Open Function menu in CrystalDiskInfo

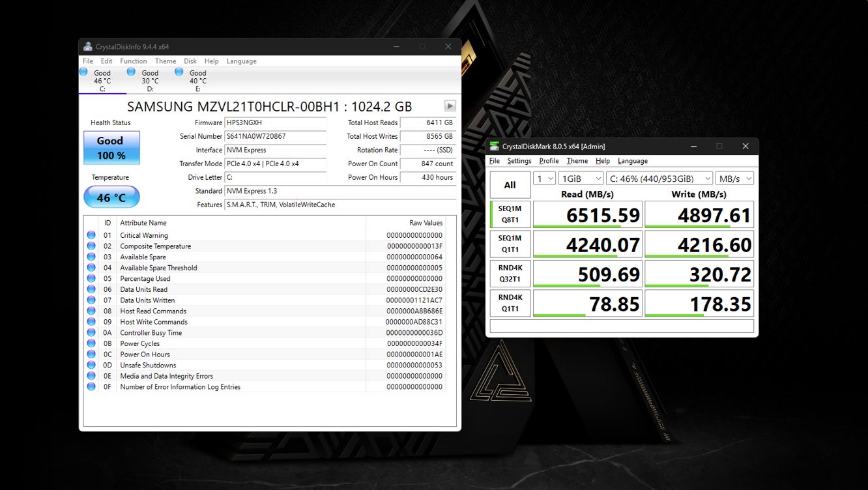(134, 61)
